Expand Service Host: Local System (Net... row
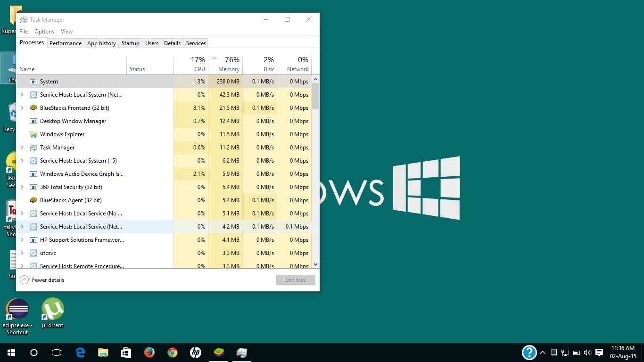The height and width of the screenshot is (362, 644). (x=22, y=95)
